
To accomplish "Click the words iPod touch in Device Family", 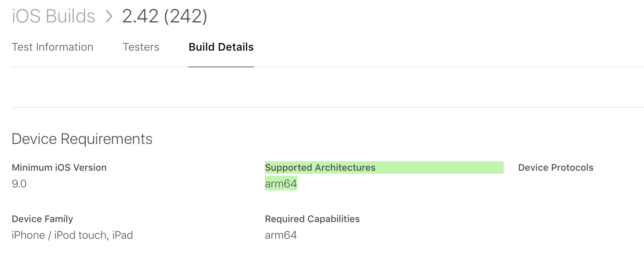I will click(x=80, y=235).
